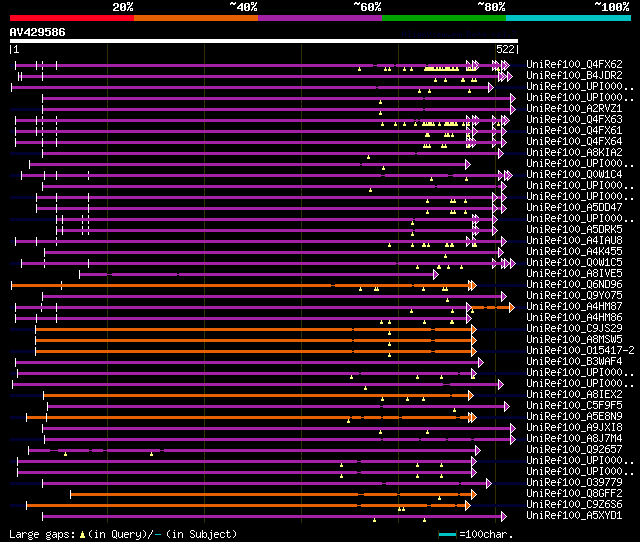Select the UniRef100_B3WAF4 label
The height and width of the screenshot is (542, 640).
tap(574, 362)
